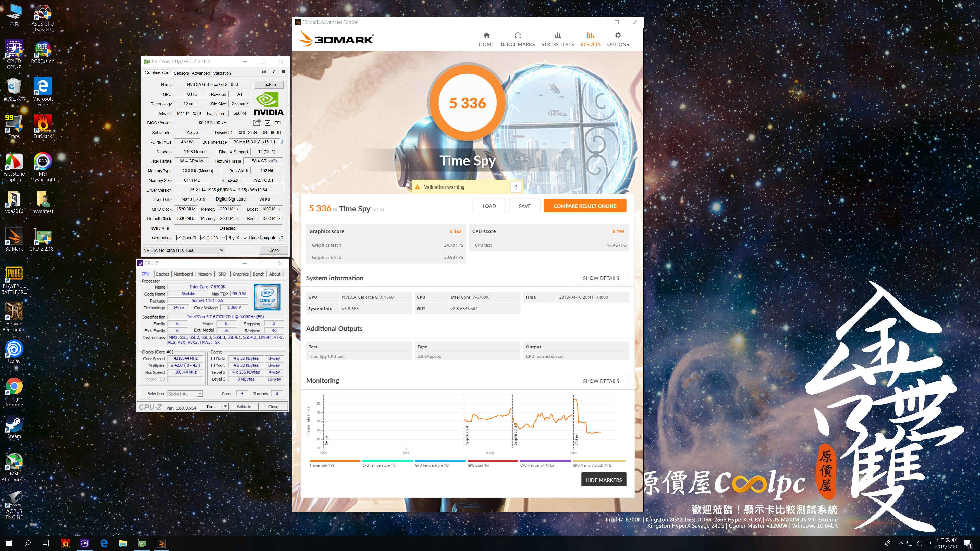
Task: Switch to the Sensors tab in GPU-Z
Action: pos(181,73)
